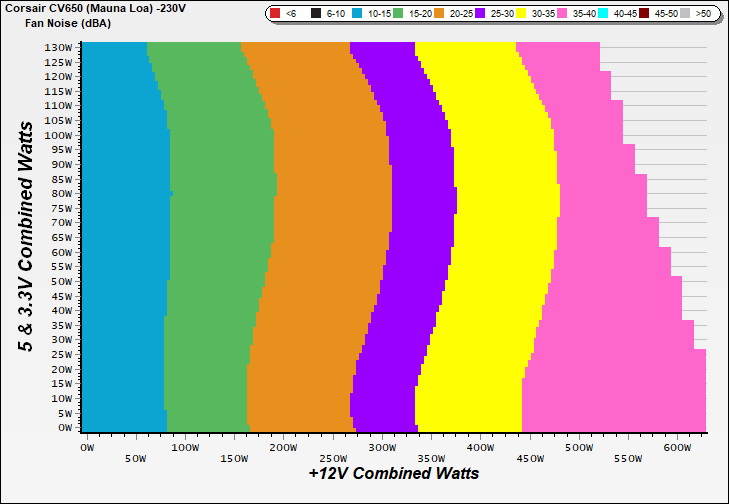Click the 130W tick on vertical axis
The height and width of the screenshot is (504, 729).
58,47
